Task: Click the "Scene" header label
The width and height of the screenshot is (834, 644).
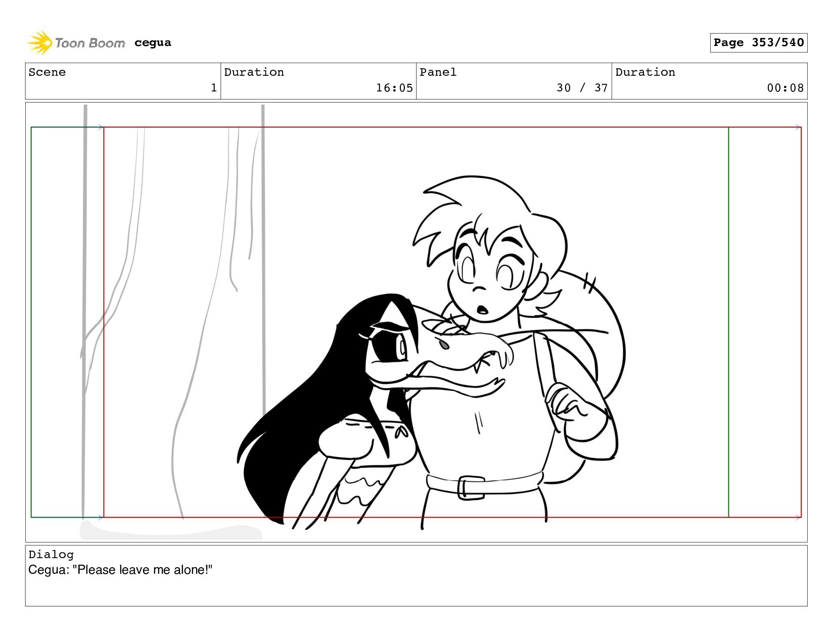Action: pyautogui.click(x=47, y=72)
